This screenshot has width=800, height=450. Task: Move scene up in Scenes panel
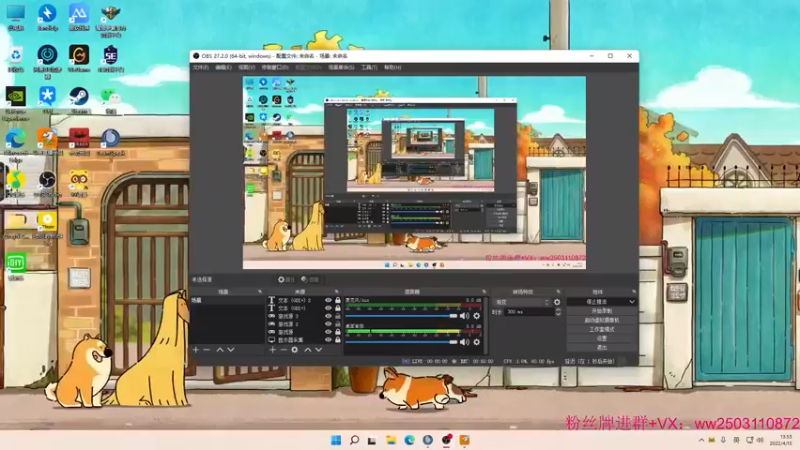pyautogui.click(x=220, y=350)
